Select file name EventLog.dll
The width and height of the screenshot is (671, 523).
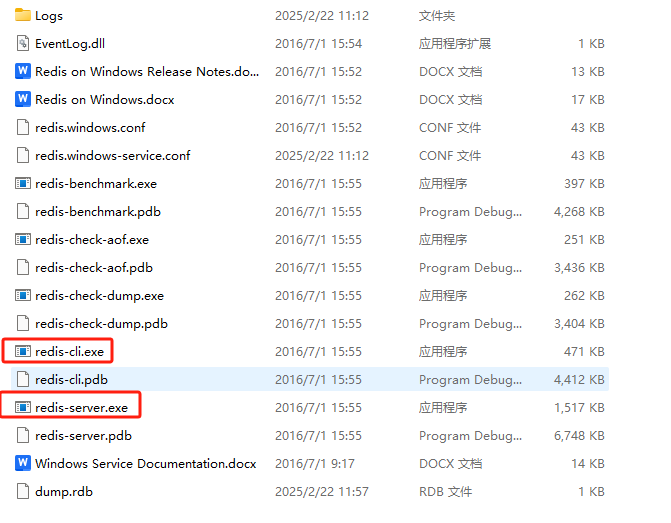pyautogui.click(x=70, y=44)
